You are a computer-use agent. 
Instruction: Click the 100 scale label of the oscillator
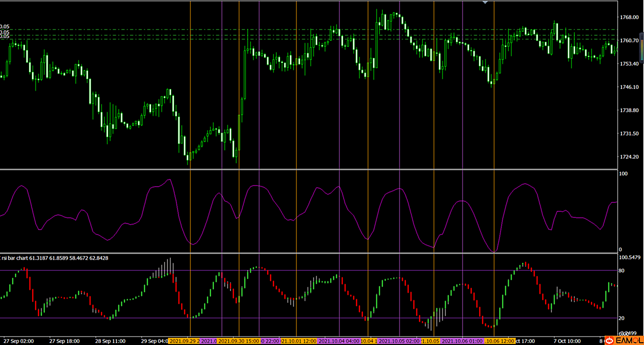623,174
